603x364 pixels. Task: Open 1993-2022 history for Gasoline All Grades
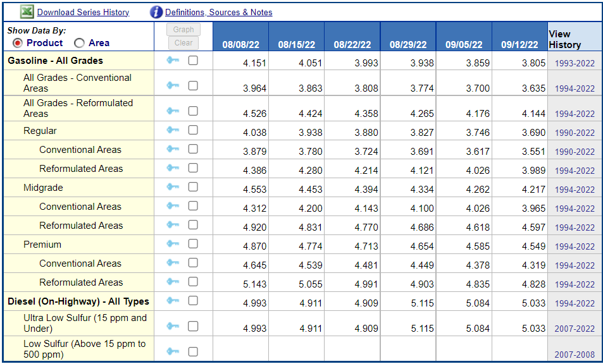tap(575, 63)
